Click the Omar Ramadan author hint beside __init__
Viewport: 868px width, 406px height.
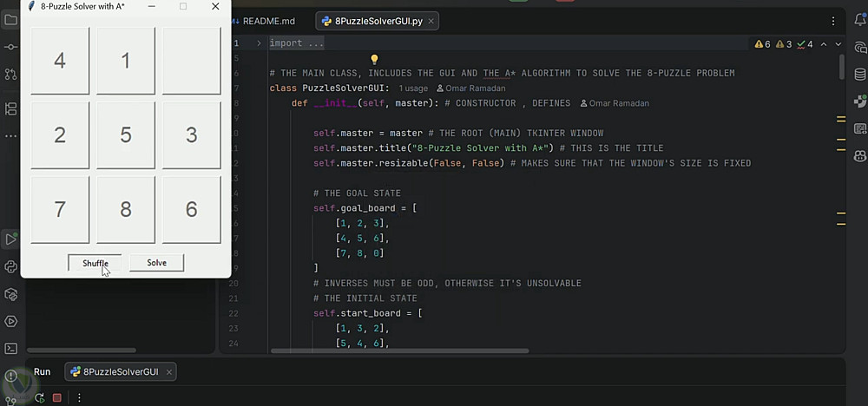(615, 103)
